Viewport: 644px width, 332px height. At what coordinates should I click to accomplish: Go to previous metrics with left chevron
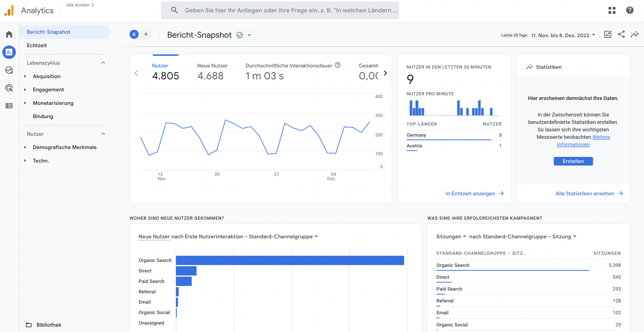coord(136,73)
